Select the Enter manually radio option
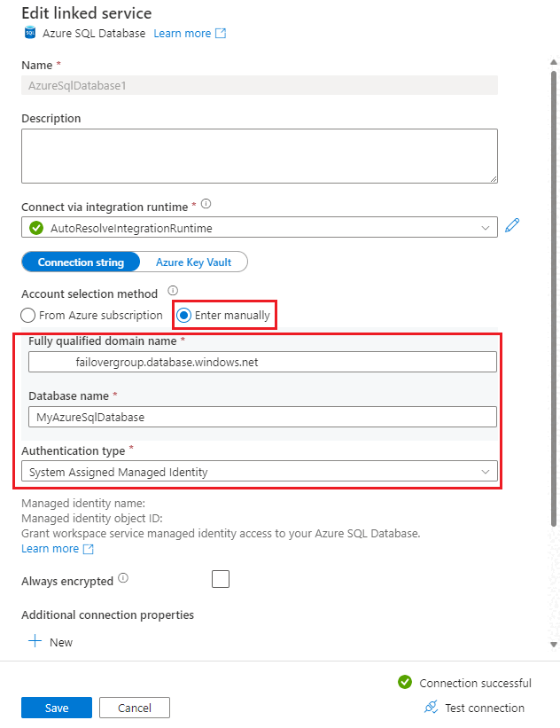560x728 pixels. pyautogui.click(x=184, y=315)
